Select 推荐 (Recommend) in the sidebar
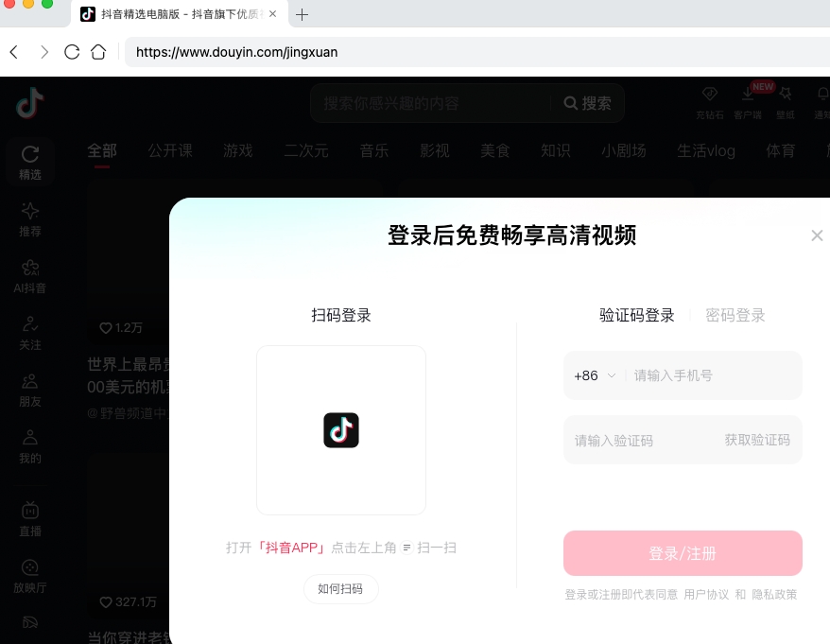The height and width of the screenshot is (644, 830). click(29, 218)
